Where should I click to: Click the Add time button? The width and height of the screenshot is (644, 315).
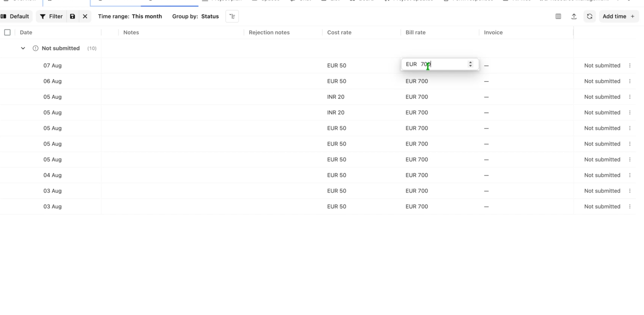point(619,16)
